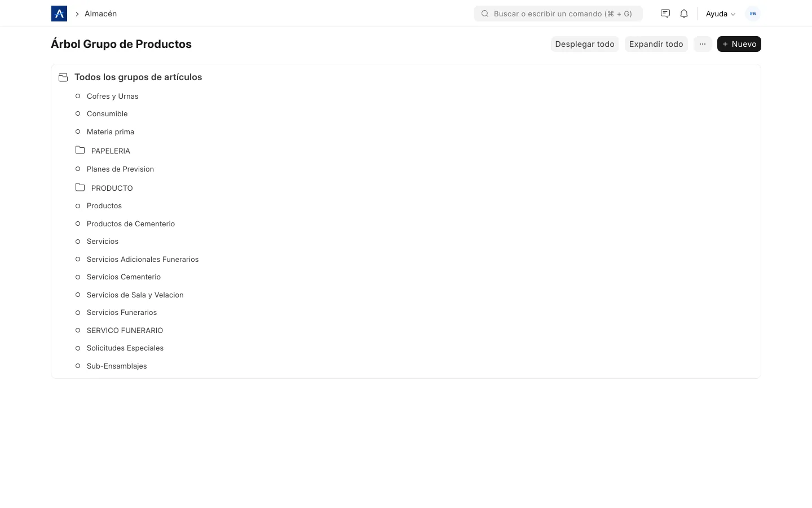Focus the search command bar
The image size is (812, 508).
[558, 14]
